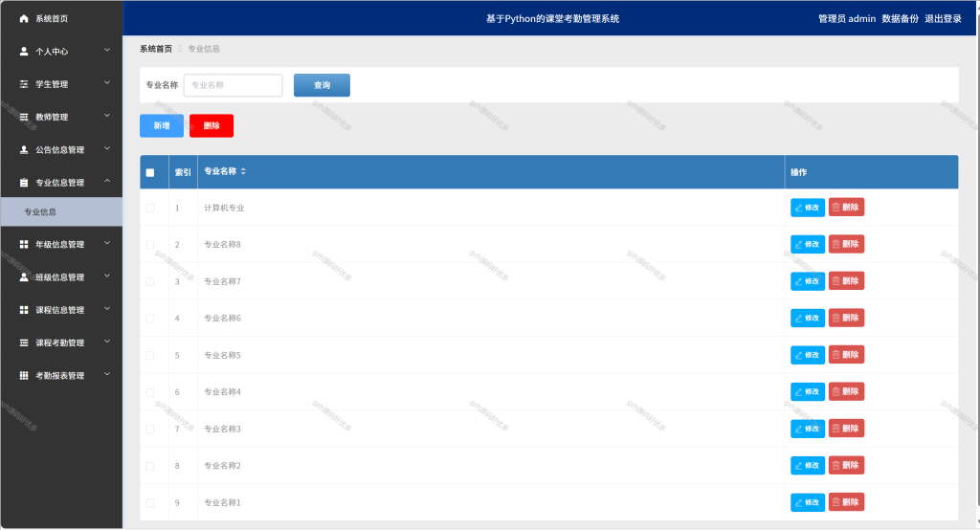Check the box for 专业名称6 row

[x=150, y=319]
